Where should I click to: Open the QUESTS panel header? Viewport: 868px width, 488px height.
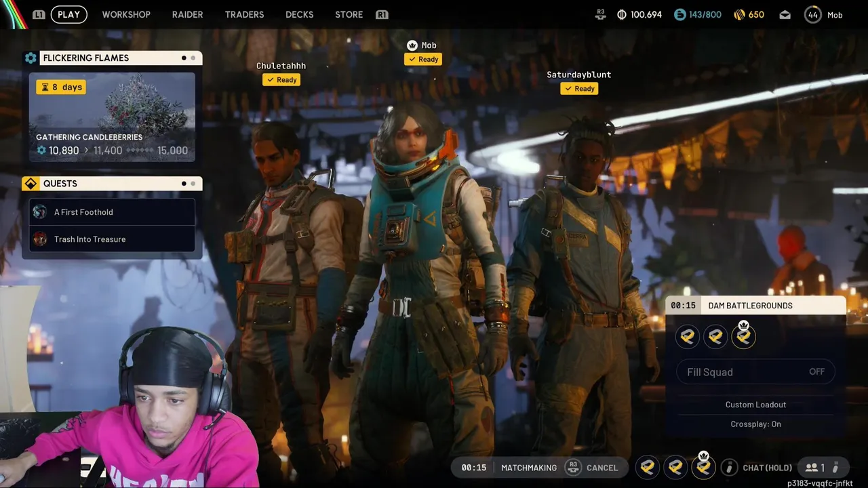point(121,184)
